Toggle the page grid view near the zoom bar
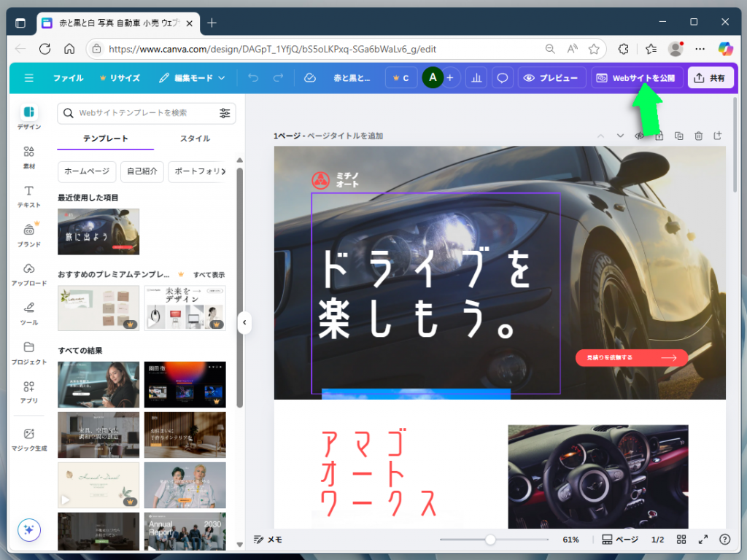This screenshot has height=560, width=747. (681, 540)
